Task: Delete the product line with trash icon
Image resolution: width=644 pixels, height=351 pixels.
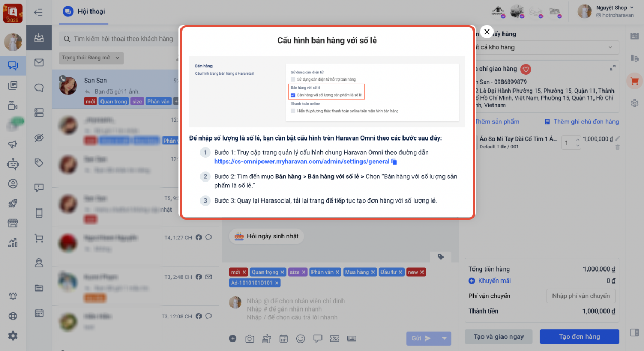Action: pyautogui.click(x=618, y=147)
